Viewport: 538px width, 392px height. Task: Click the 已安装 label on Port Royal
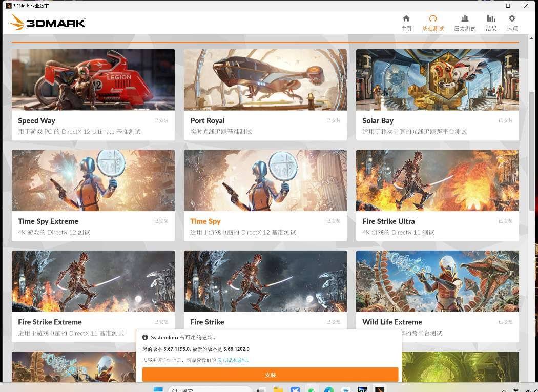334,120
